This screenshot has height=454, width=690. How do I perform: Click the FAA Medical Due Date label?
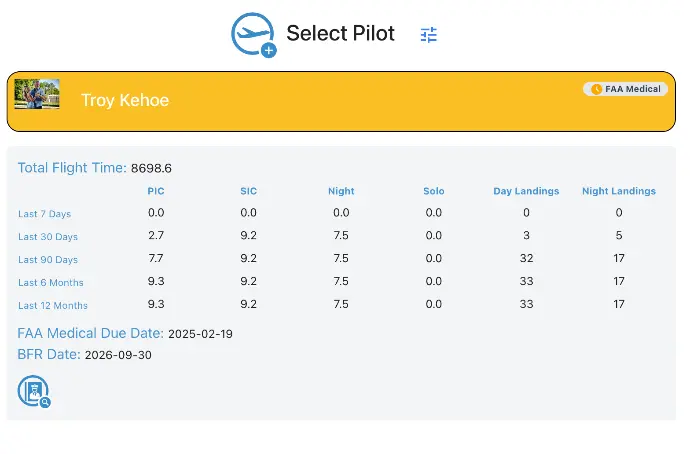(90, 333)
